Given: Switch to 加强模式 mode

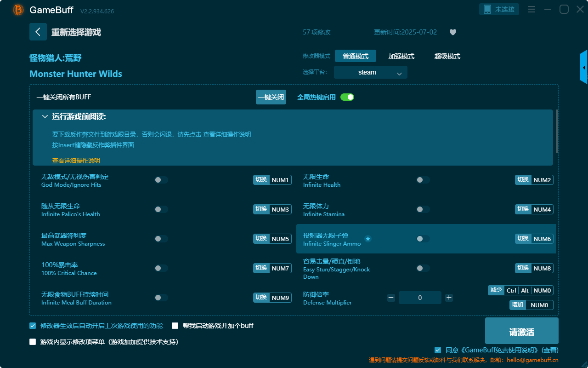Looking at the screenshot, I should coord(401,56).
